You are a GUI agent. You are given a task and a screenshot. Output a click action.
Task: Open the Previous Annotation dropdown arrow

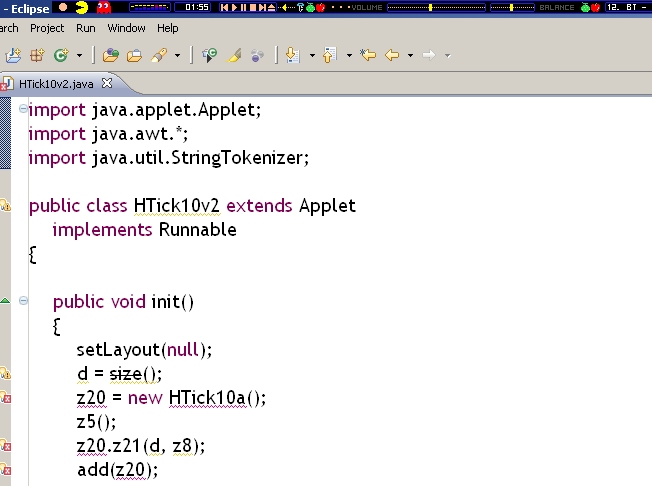point(349,55)
